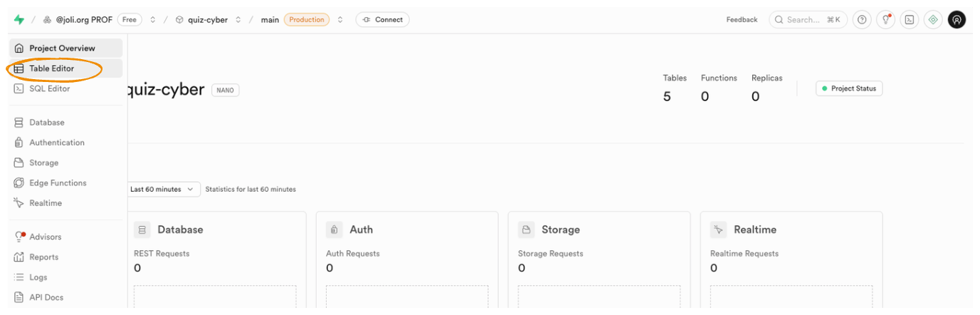Go to Database section
This screenshot has width=980, height=315.
click(x=46, y=123)
